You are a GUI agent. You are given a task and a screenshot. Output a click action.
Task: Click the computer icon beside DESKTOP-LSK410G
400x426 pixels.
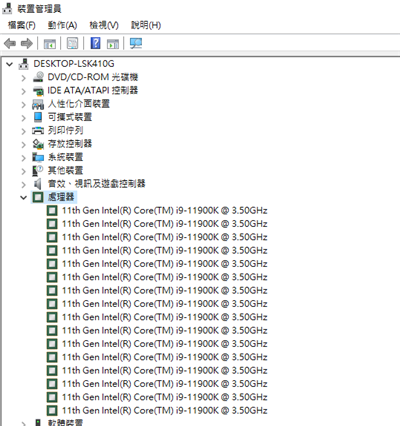(x=23, y=64)
